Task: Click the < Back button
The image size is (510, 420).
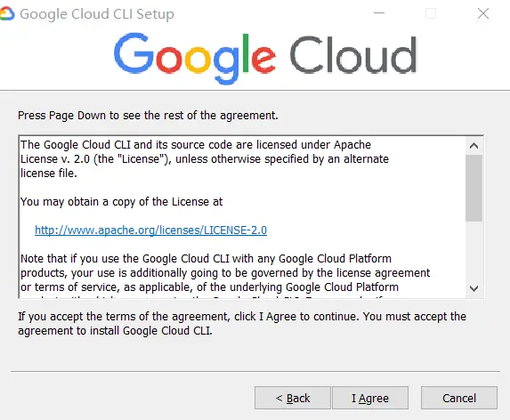Action: tap(293, 398)
